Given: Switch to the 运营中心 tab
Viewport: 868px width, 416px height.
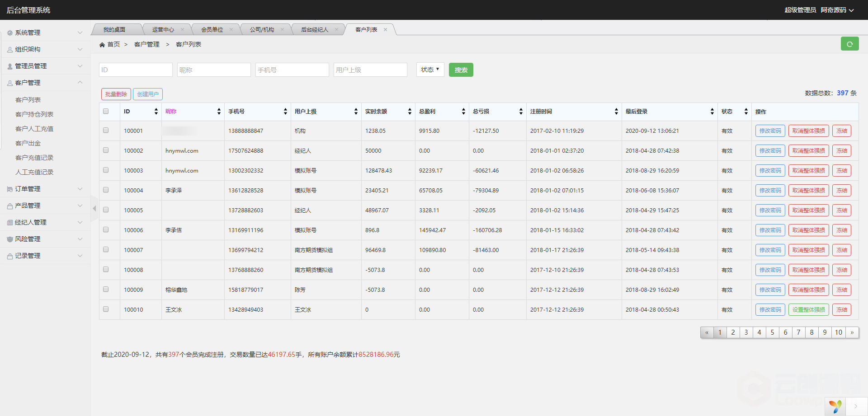Looking at the screenshot, I should click(163, 30).
